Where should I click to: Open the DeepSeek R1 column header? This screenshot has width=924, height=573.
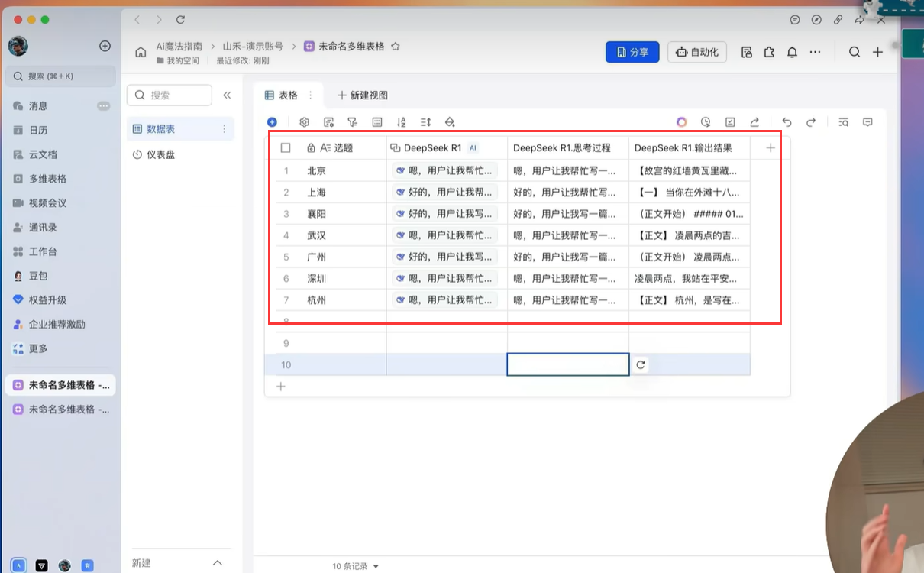tap(447, 148)
